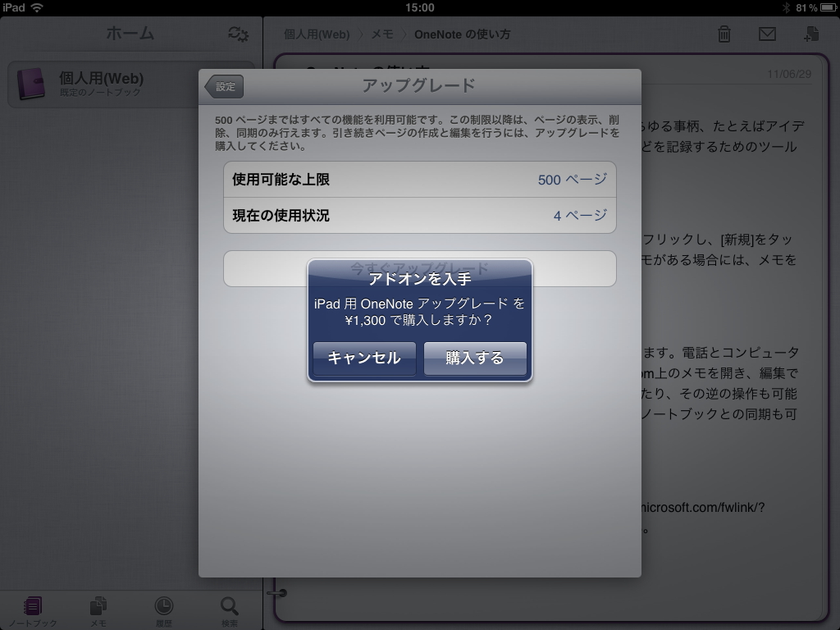The image size is (840, 630).
Task: Tap 購入する to buy the upgrade
Action: pyautogui.click(x=475, y=358)
